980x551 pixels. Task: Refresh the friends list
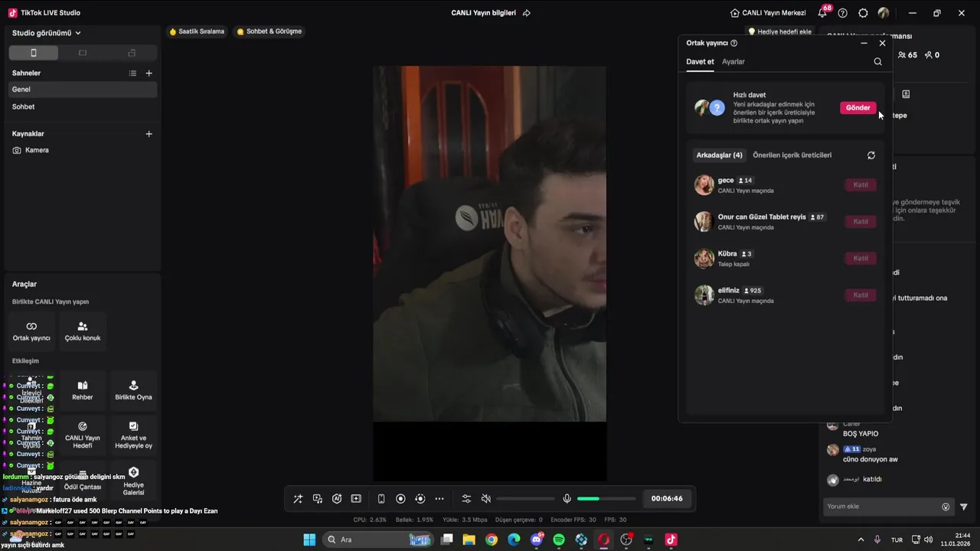pos(871,155)
